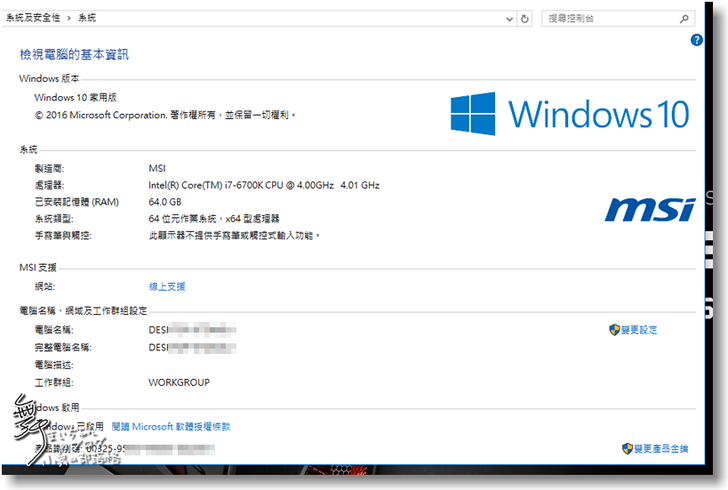Click the MSI brand logo
This screenshot has height=490, width=728.
pyautogui.click(x=650, y=209)
